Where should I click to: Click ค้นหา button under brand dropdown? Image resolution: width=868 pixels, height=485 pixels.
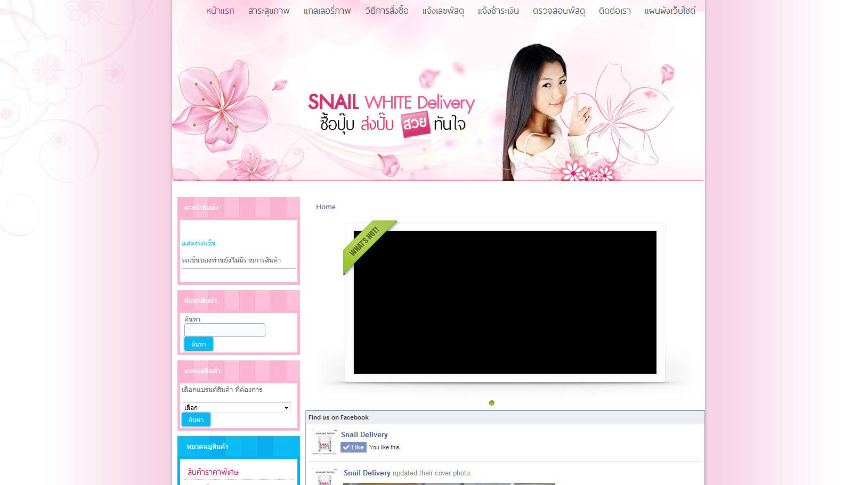tap(196, 420)
